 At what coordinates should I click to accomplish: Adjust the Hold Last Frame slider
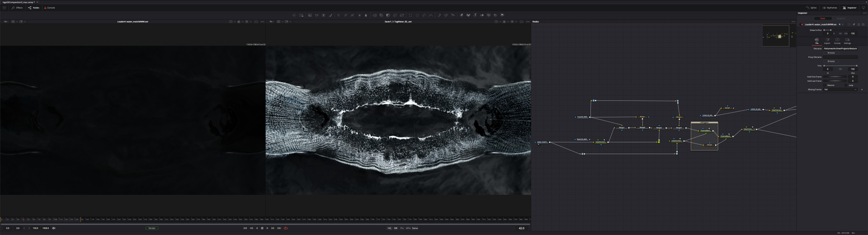coord(835,81)
